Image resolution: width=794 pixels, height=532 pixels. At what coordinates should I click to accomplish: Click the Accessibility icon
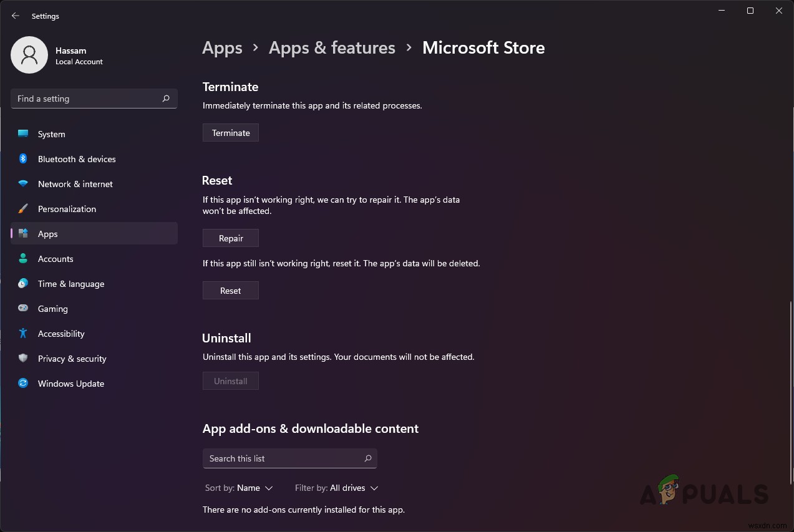(23, 333)
